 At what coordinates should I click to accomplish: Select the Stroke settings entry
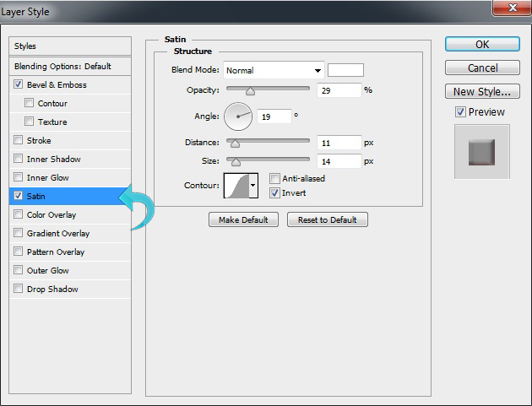point(39,140)
